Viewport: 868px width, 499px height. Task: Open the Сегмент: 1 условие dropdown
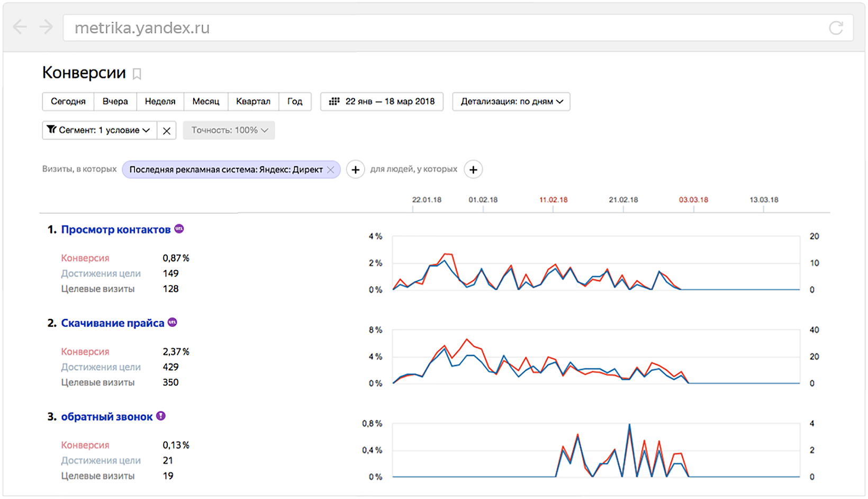click(x=99, y=130)
